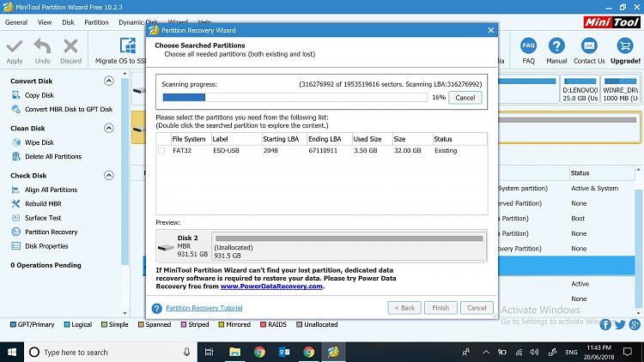644x362 pixels.
Task: Click the scanning progress bar
Action: pos(295,97)
